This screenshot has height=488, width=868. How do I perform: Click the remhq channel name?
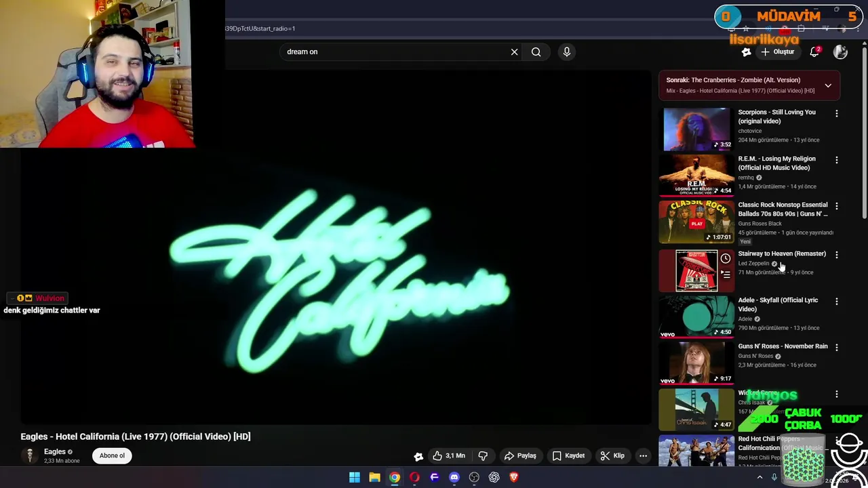[x=746, y=178]
